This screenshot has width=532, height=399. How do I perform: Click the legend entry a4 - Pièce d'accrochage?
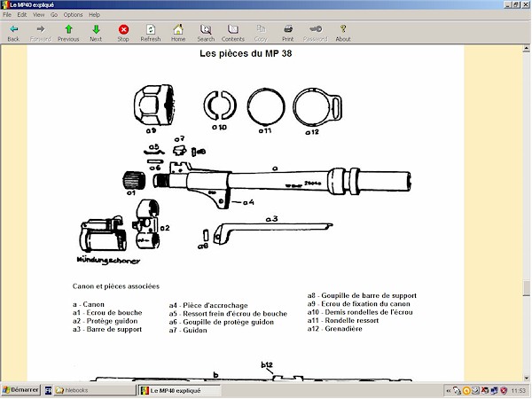point(208,305)
